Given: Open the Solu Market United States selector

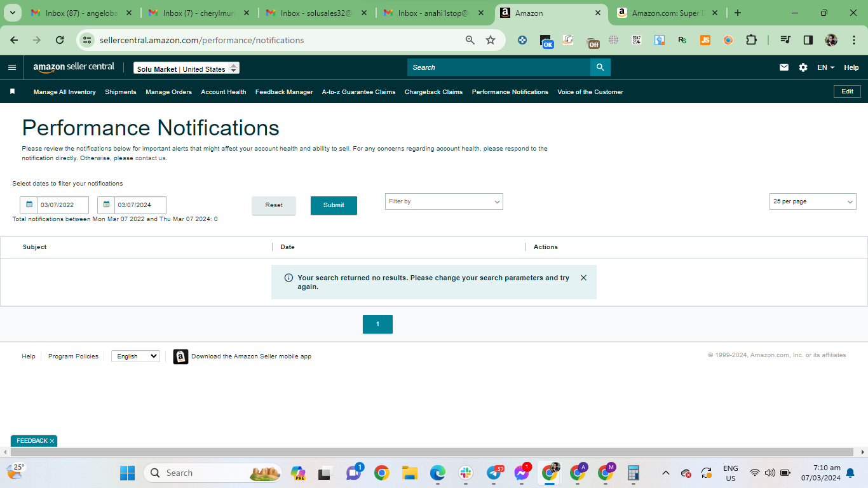Looking at the screenshot, I should (x=186, y=68).
